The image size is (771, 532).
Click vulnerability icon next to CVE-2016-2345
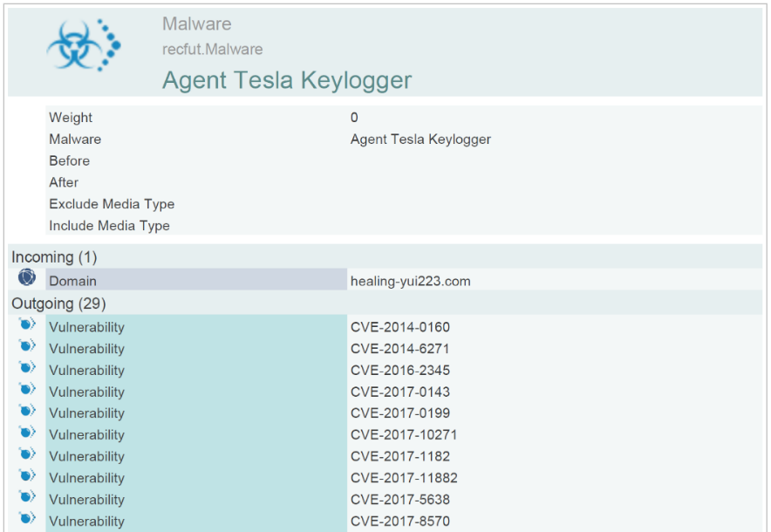(x=27, y=367)
